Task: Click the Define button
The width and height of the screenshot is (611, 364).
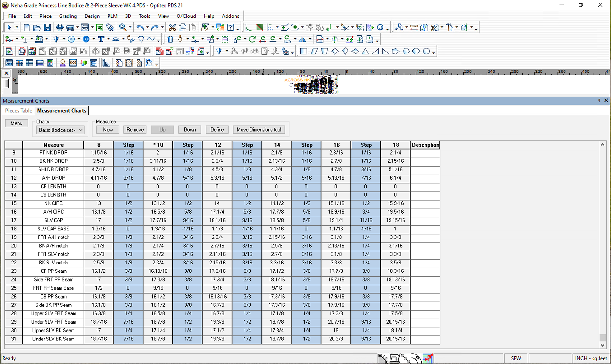Action: click(x=217, y=130)
